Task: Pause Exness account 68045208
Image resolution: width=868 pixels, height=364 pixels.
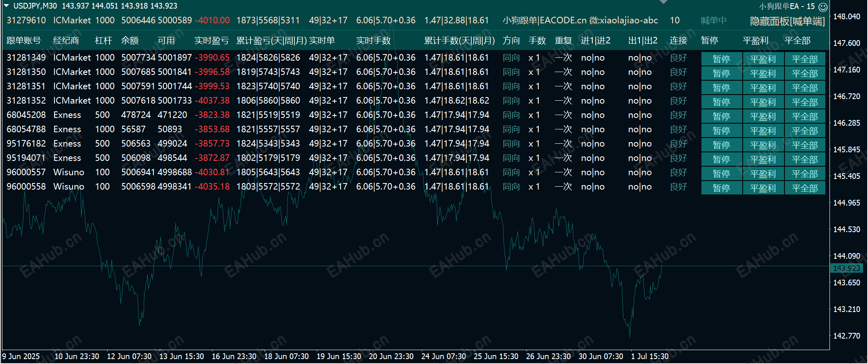Action: [721, 116]
